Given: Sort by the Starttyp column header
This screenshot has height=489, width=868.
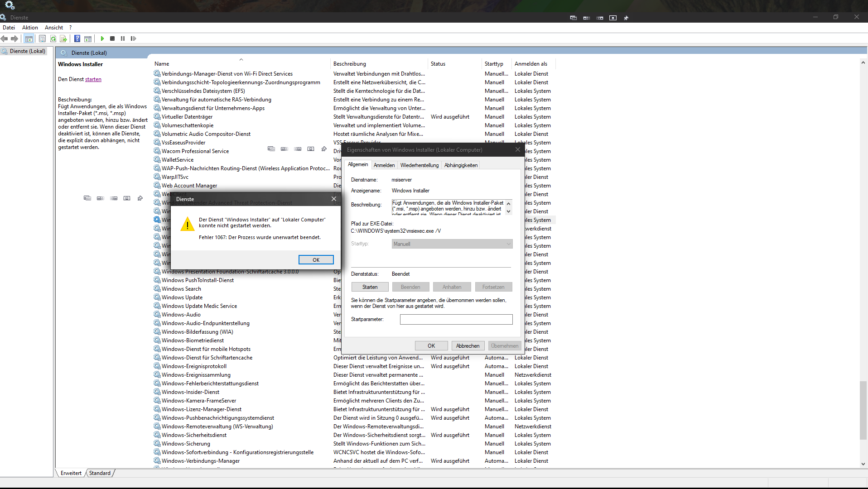Looking at the screenshot, I should pyautogui.click(x=497, y=63).
